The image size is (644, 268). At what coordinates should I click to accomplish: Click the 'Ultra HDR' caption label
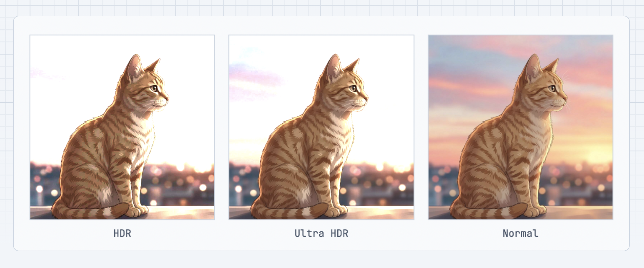(321, 233)
